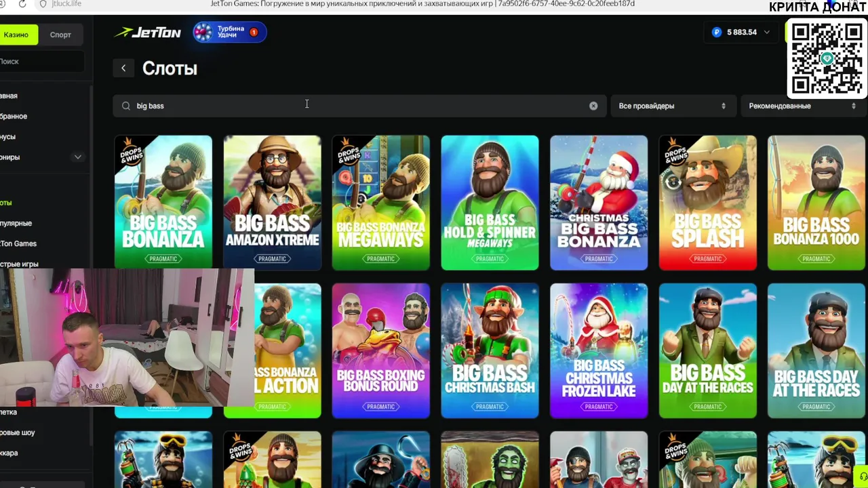Select the Популярные sidebar item
The height and width of the screenshot is (488, 868).
pyautogui.click(x=16, y=223)
